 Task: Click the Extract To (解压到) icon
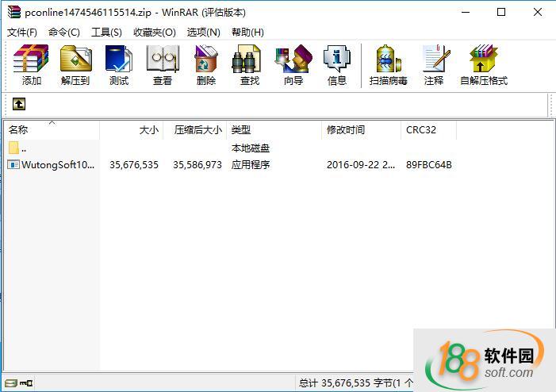pyautogui.click(x=75, y=64)
